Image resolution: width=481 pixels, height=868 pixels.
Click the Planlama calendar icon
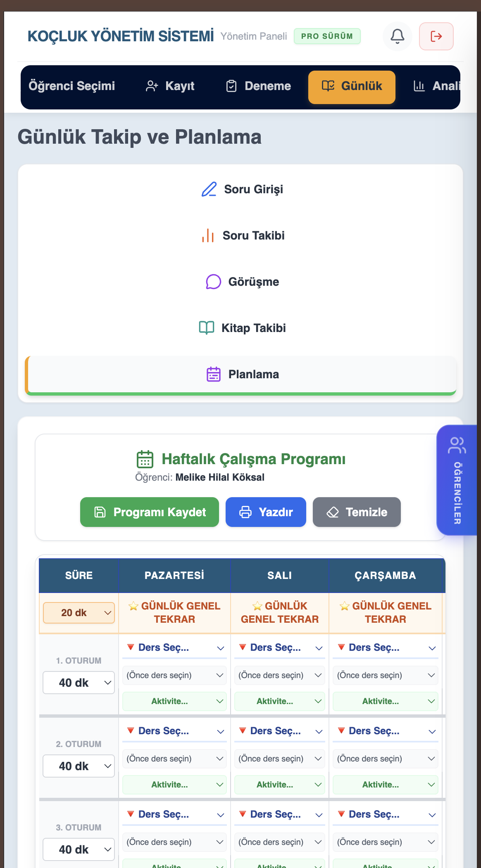[x=214, y=374]
